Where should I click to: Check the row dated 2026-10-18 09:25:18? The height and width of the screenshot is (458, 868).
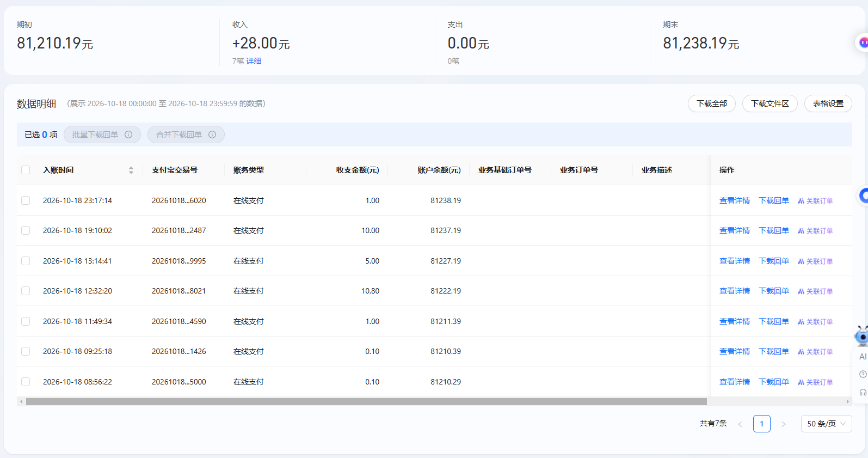click(26, 351)
